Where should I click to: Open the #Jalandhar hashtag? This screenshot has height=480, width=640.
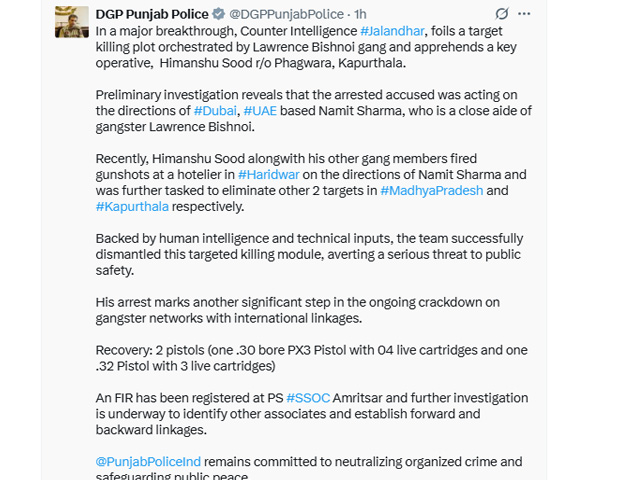395,32
